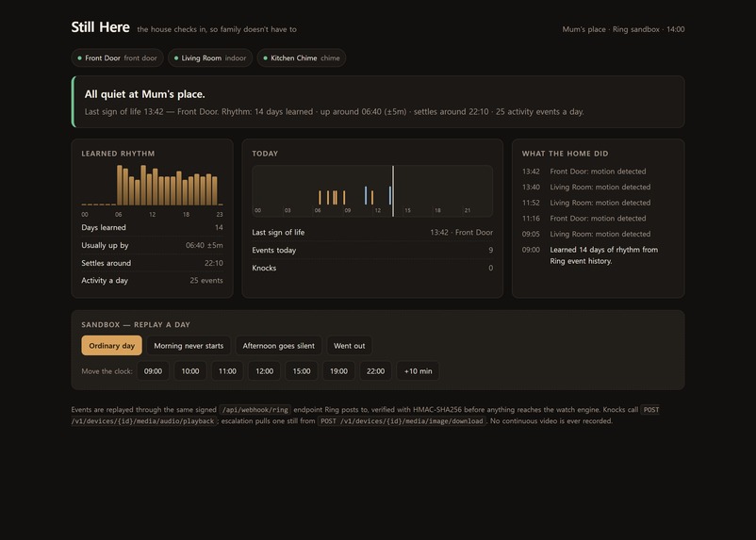Click the 11:52 Living Room motion detected entry
Image resolution: width=756 pixels, height=540 pixels.
pos(598,203)
